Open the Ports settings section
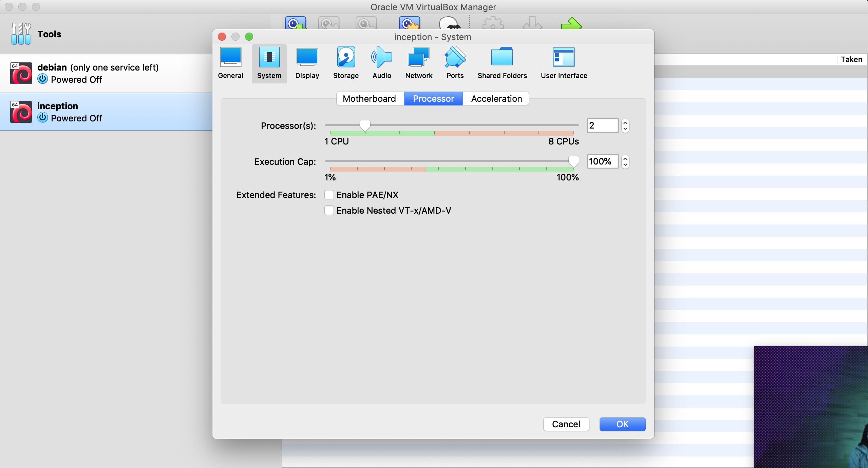 coord(455,63)
